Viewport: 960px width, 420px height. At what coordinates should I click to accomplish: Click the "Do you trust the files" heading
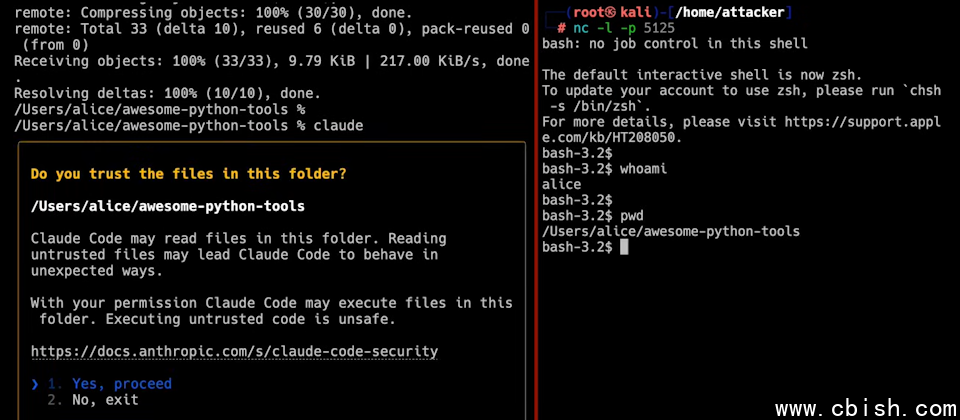[189, 174]
